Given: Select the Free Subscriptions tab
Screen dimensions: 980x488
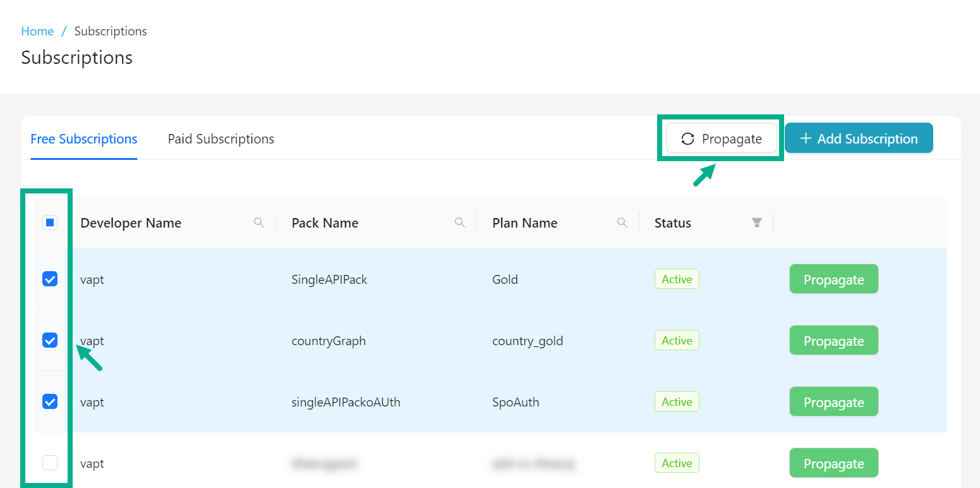Looking at the screenshot, I should click(x=83, y=139).
